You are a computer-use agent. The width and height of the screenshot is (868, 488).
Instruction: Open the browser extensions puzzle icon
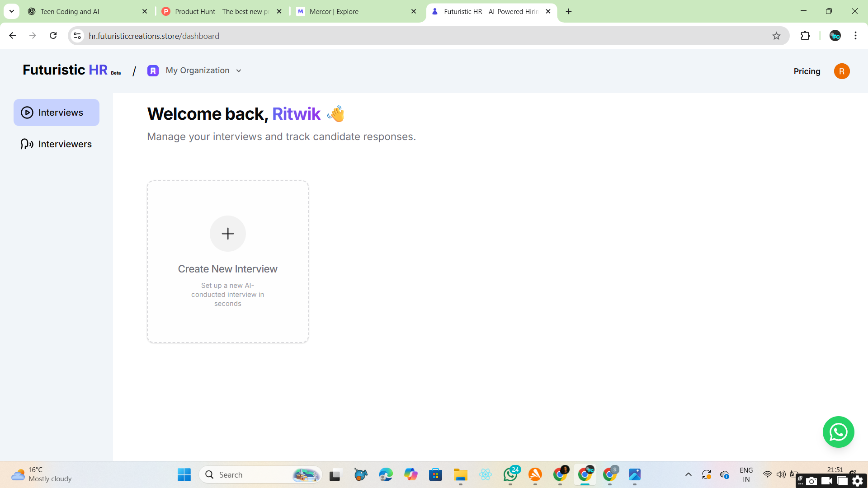coord(805,36)
